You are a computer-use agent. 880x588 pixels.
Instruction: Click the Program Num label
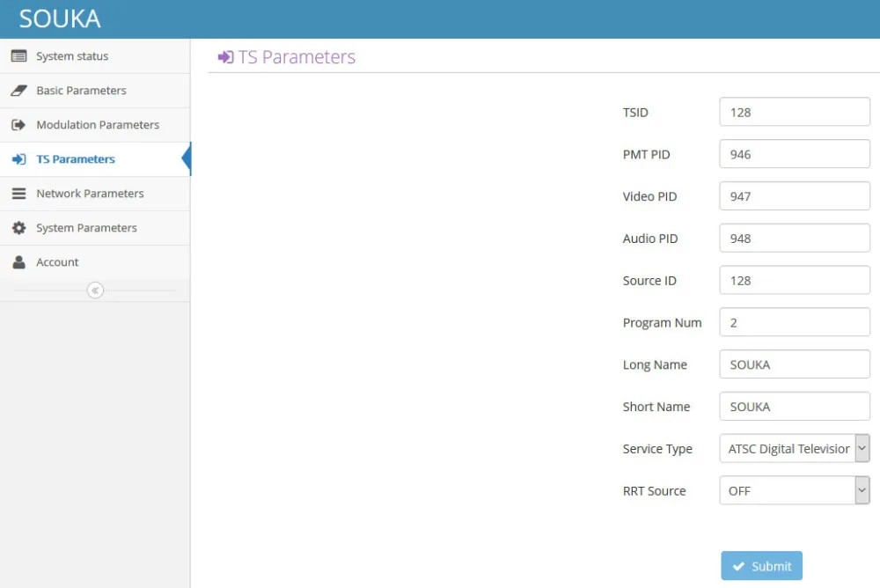[x=662, y=323]
